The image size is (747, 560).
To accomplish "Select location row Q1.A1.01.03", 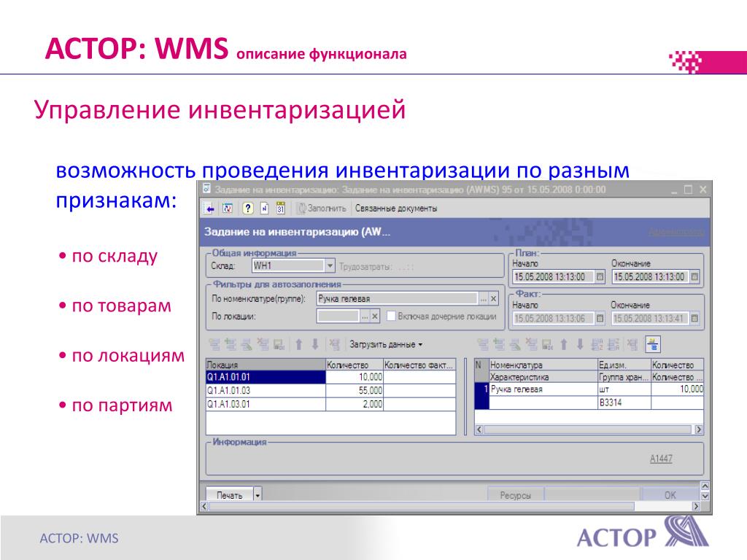I will click(266, 391).
